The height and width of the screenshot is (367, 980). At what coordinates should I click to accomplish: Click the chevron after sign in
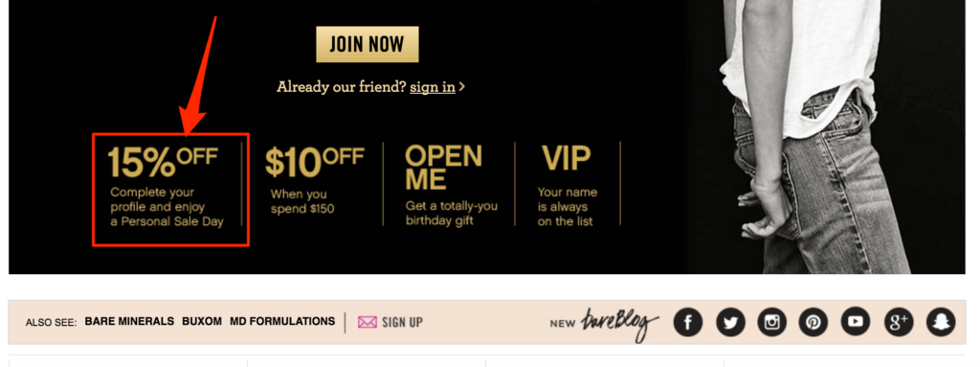coord(462,87)
